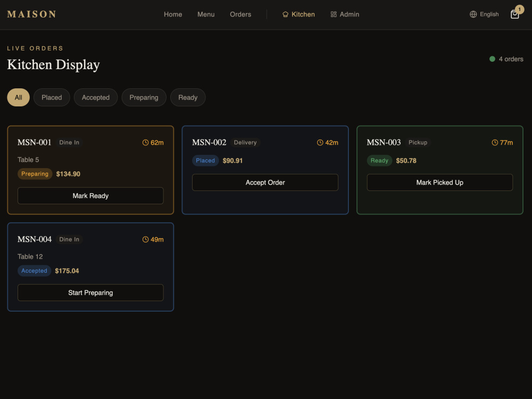This screenshot has height=399, width=532.
Task: Click the 42m elapsed time
Action: 332,143
